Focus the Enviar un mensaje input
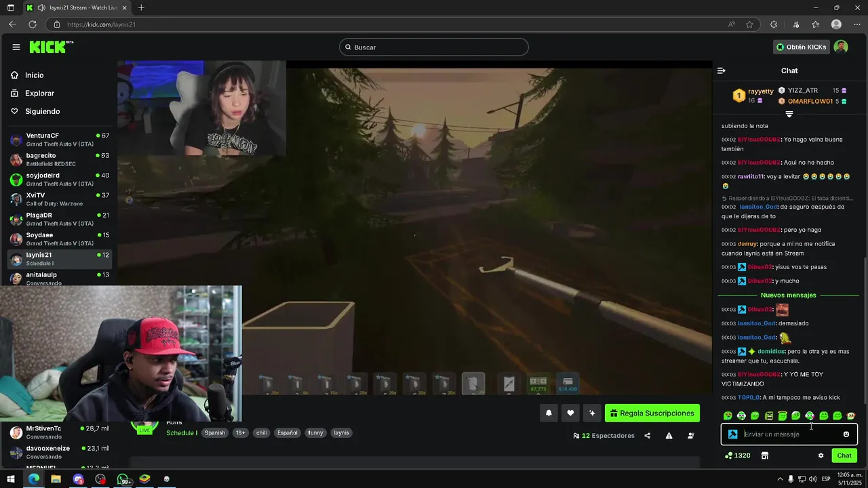The height and width of the screenshot is (488, 868). click(789, 434)
